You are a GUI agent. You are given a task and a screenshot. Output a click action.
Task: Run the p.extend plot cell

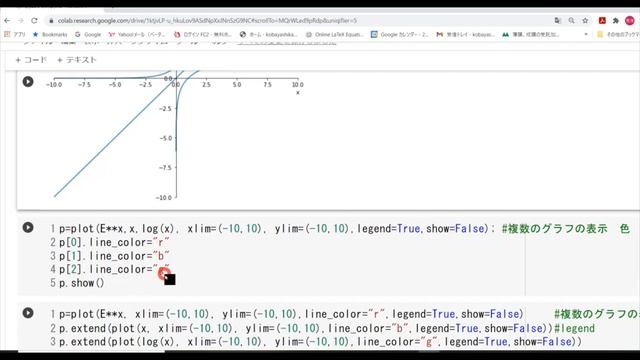(x=28, y=313)
